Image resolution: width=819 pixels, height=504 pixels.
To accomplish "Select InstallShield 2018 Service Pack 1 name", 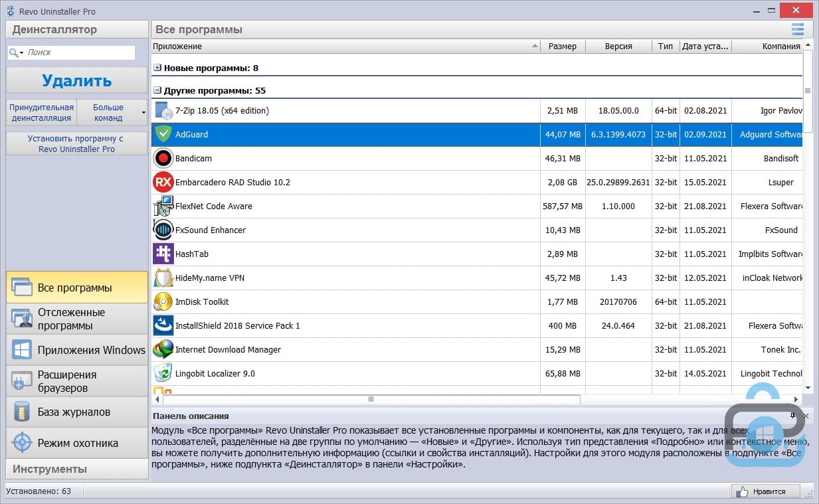I will click(x=238, y=325).
